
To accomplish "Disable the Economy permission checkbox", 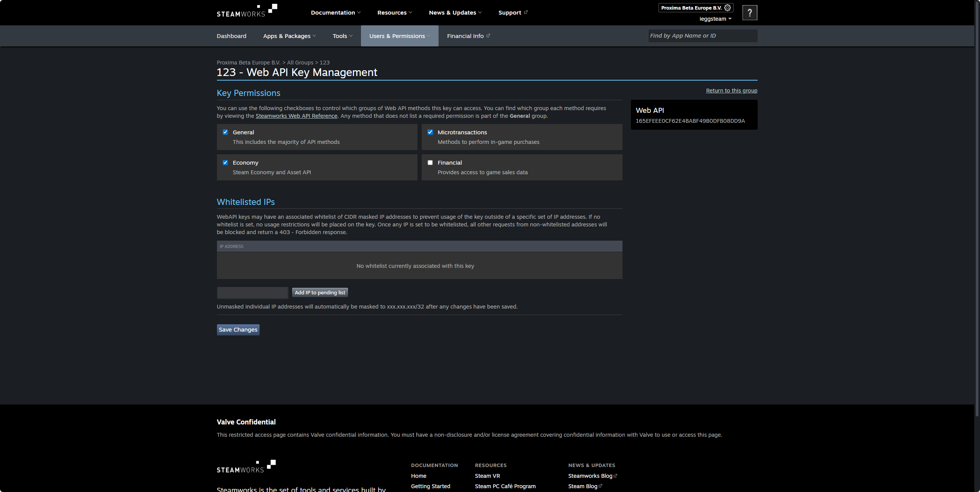I will click(x=225, y=162).
